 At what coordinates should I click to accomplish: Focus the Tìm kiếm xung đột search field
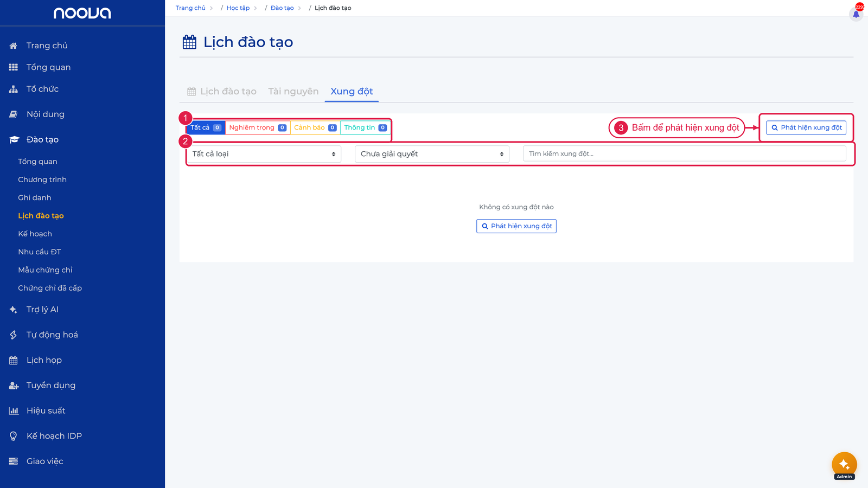[x=685, y=154]
